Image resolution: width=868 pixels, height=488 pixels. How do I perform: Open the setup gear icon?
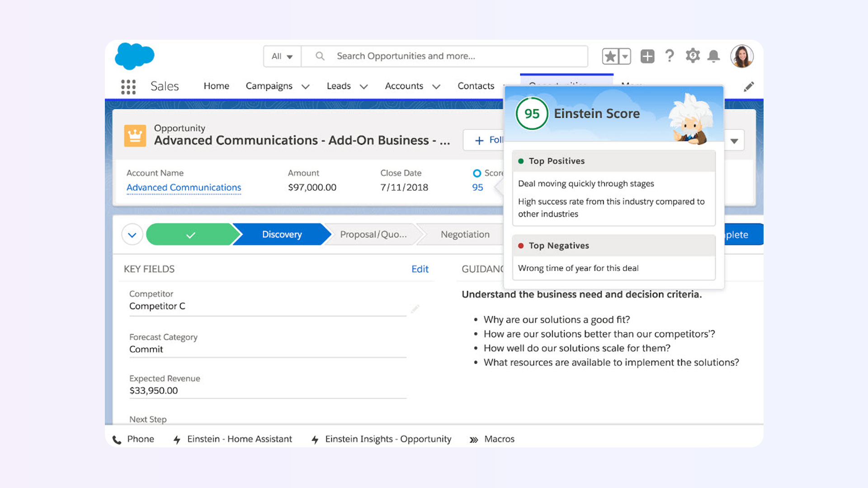point(693,56)
